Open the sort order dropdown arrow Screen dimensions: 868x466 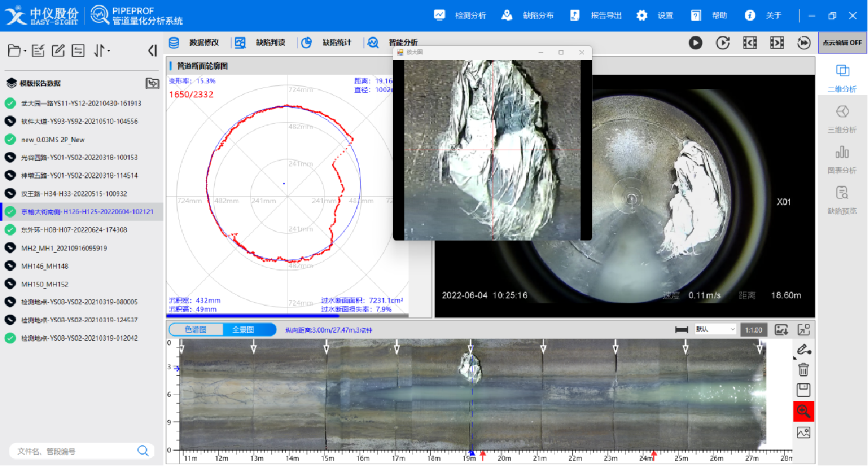pos(109,52)
